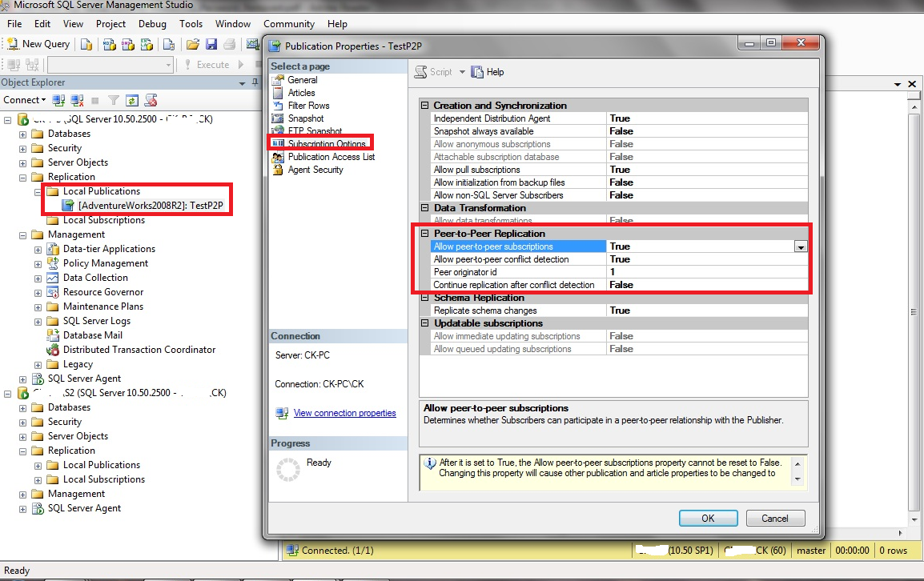
Task: Refresh the Object Explorer
Action: [x=132, y=99]
